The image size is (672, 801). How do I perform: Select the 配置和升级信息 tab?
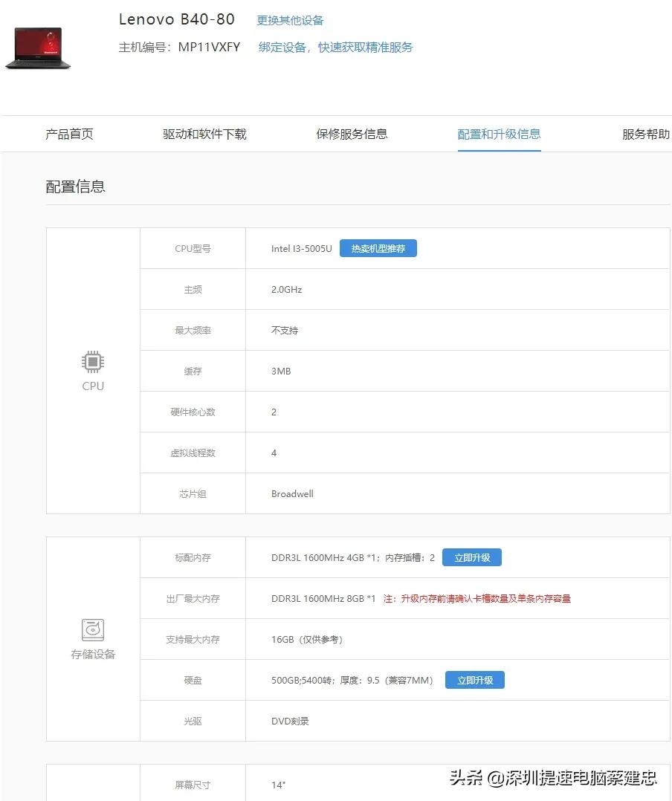coord(499,134)
